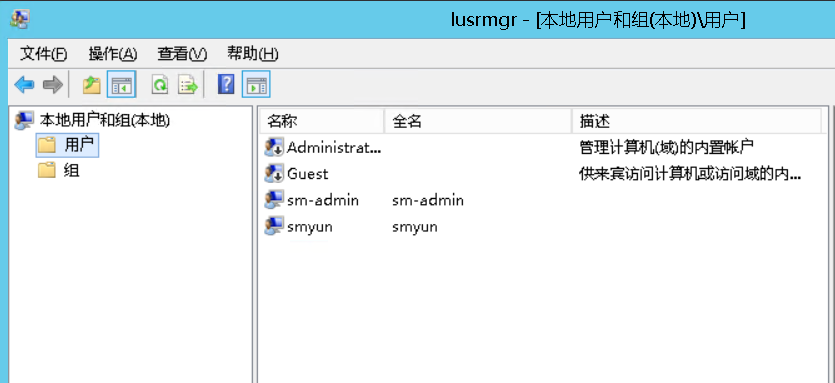Select the Guest user name
The height and width of the screenshot is (383, 835).
tap(308, 174)
